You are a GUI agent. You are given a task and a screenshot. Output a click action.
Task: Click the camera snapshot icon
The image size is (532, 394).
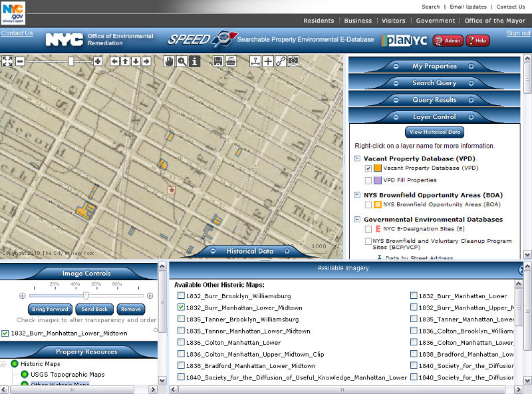coord(293,61)
